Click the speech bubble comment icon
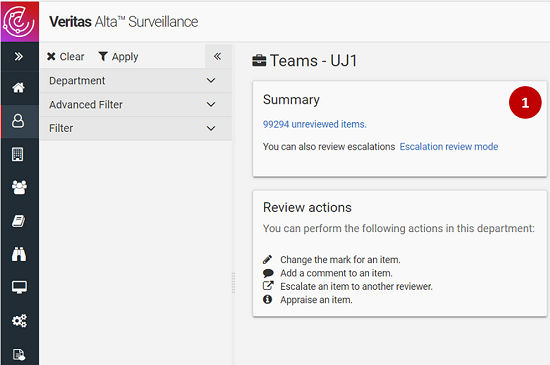 [x=268, y=273]
